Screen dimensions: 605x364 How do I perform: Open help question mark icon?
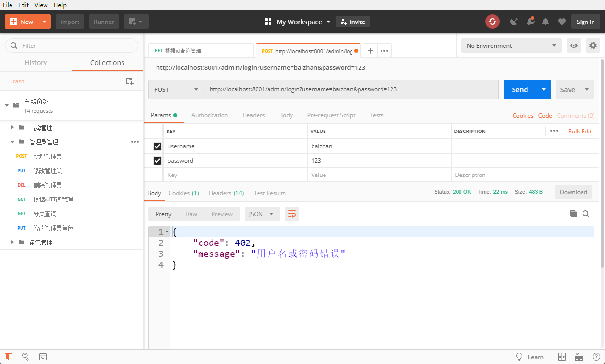coord(596,357)
